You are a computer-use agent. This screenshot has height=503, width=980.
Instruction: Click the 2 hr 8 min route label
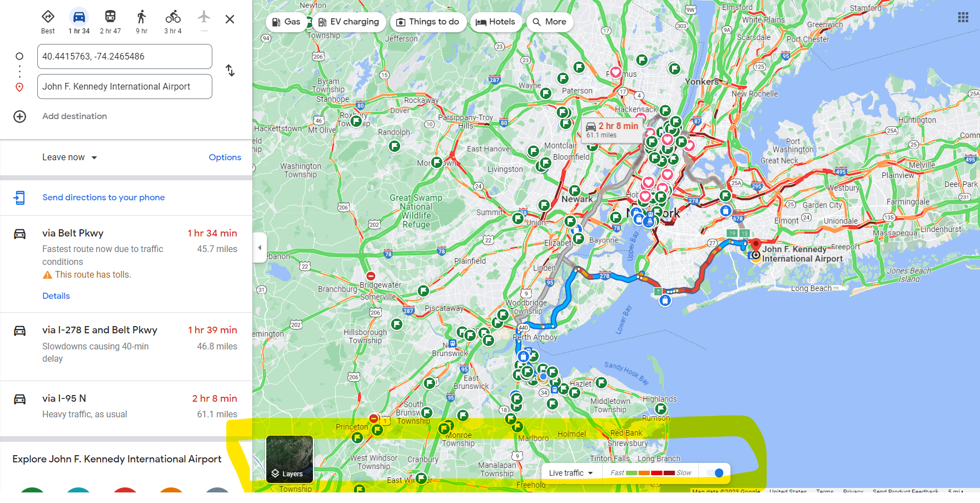612,130
